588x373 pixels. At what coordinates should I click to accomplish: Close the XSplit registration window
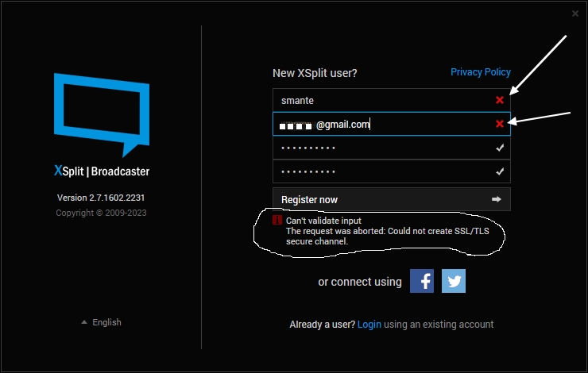(x=574, y=13)
